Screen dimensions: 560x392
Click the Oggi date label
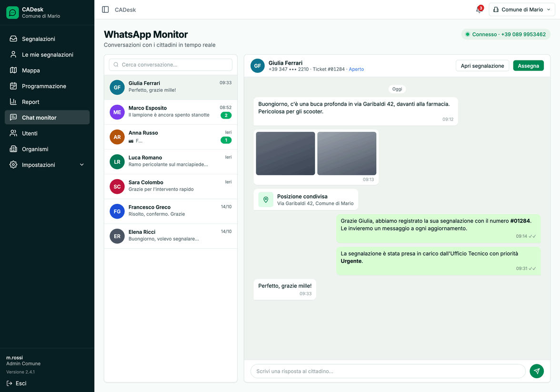397,89
